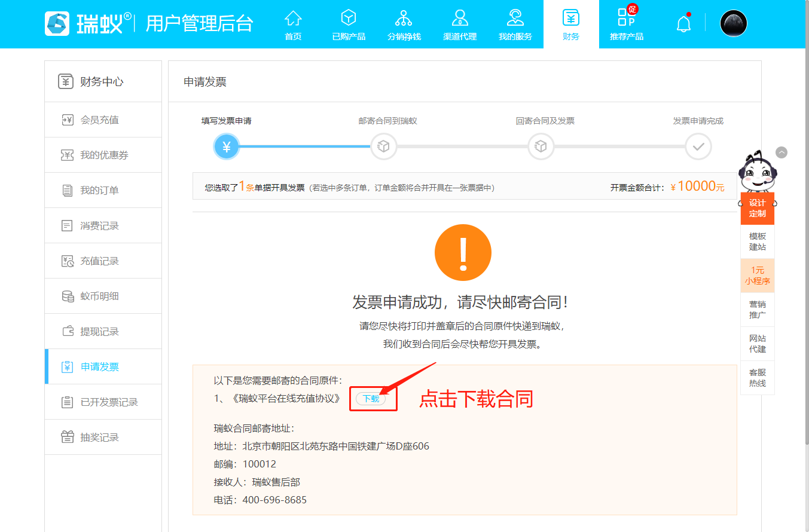
Task: Select 已开发票记录 in the sidebar
Action: [x=103, y=402]
